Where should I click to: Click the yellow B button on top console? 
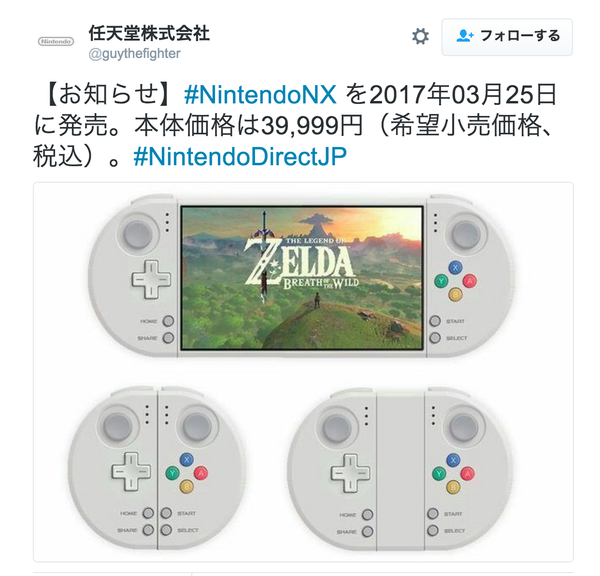coord(455,295)
